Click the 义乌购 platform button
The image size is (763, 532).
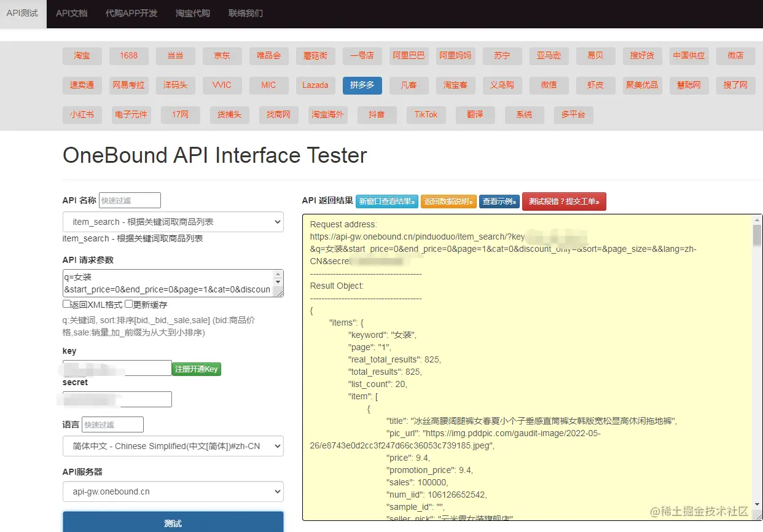(x=503, y=85)
